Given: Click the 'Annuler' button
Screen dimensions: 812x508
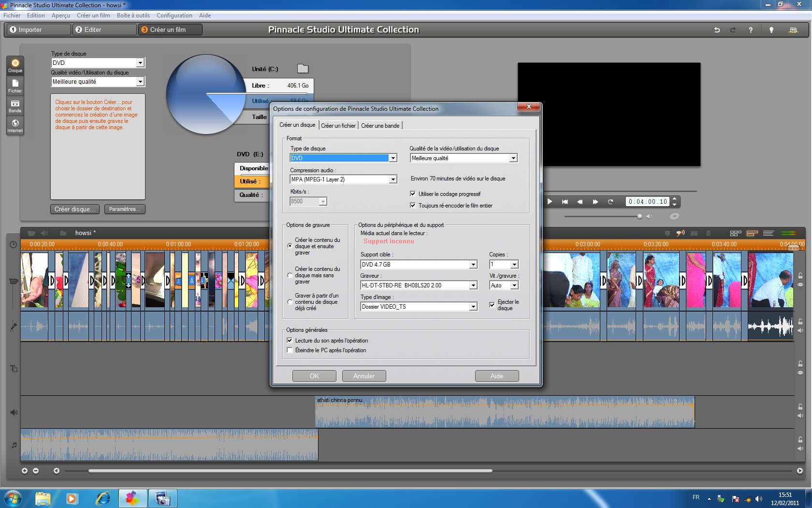Looking at the screenshot, I should pos(364,376).
